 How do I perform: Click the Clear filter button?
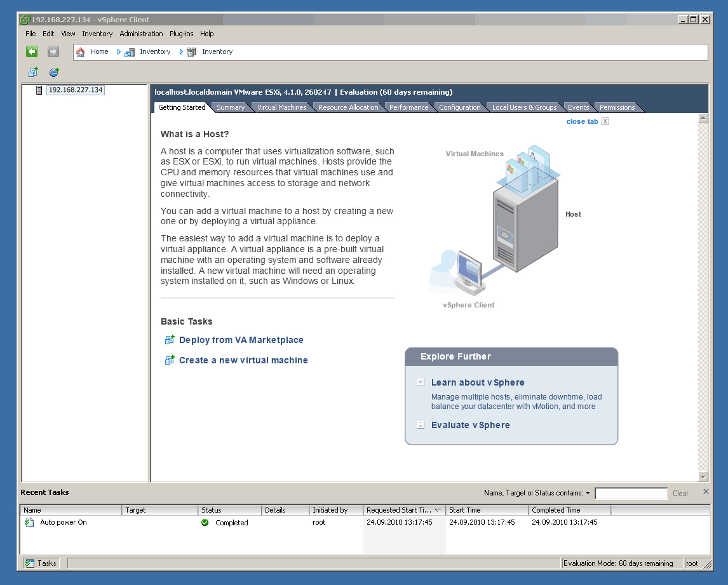(680, 494)
